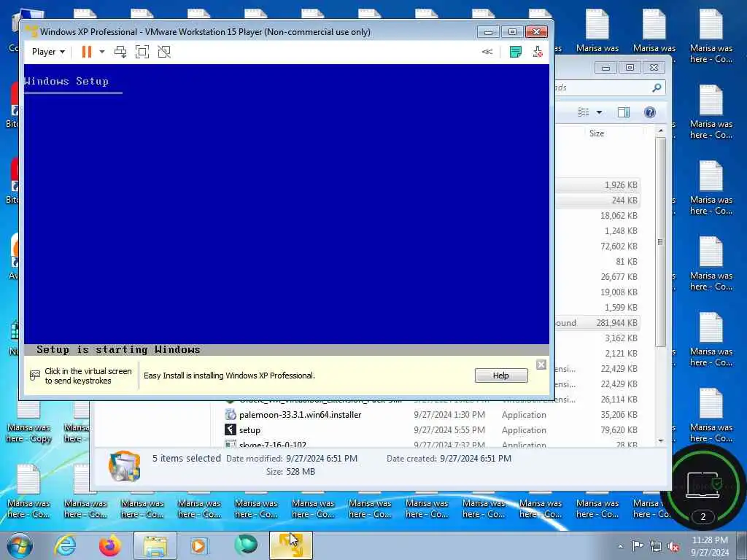Click the 72,602 KB size cell
The image size is (747, 560).
click(619, 246)
